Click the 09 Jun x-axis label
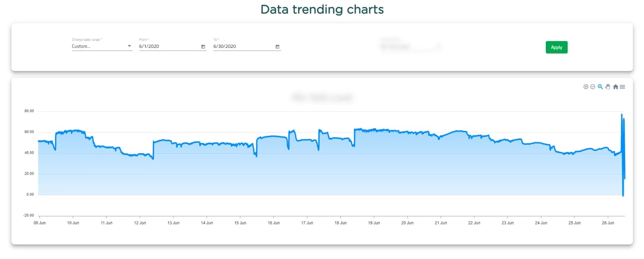This screenshot has height=259, width=644. (x=40, y=223)
